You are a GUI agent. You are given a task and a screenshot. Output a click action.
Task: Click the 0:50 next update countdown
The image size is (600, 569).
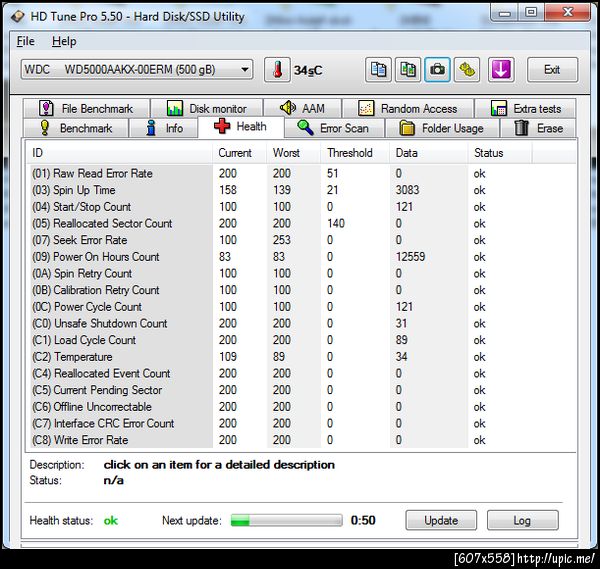363,520
